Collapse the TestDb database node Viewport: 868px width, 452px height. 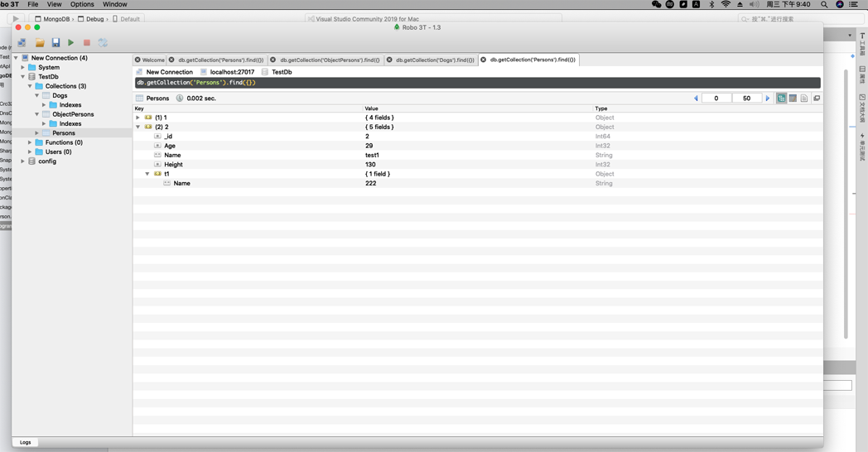coord(22,76)
